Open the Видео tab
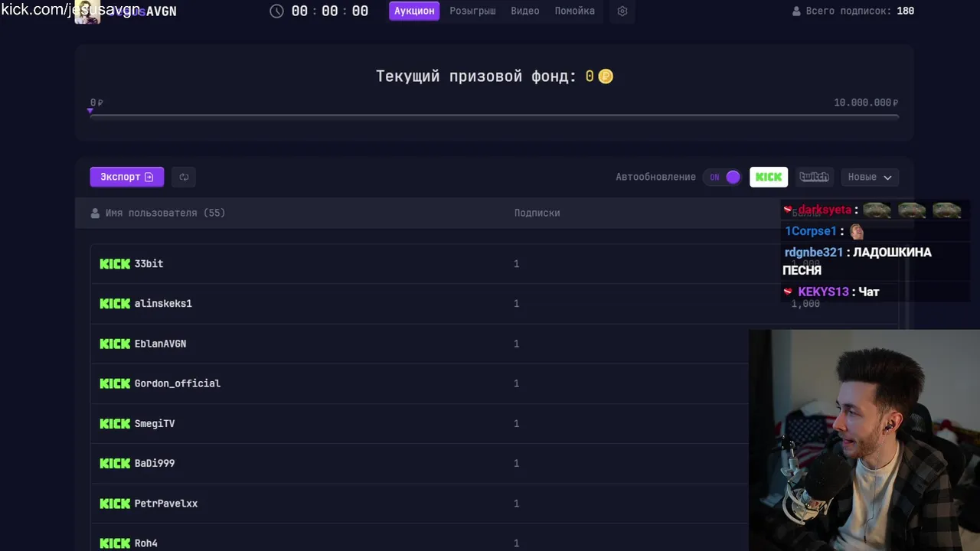This screenshot has height=551, width=980. point(525,11)
